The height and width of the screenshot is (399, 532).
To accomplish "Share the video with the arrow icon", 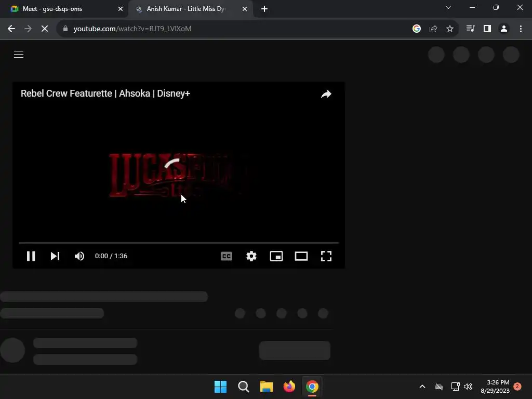I will click(x=326, y=94).
